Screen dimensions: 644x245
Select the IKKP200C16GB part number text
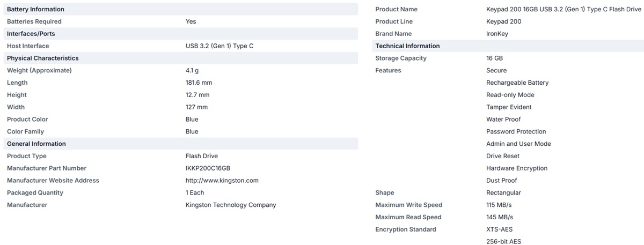point(208,168)
